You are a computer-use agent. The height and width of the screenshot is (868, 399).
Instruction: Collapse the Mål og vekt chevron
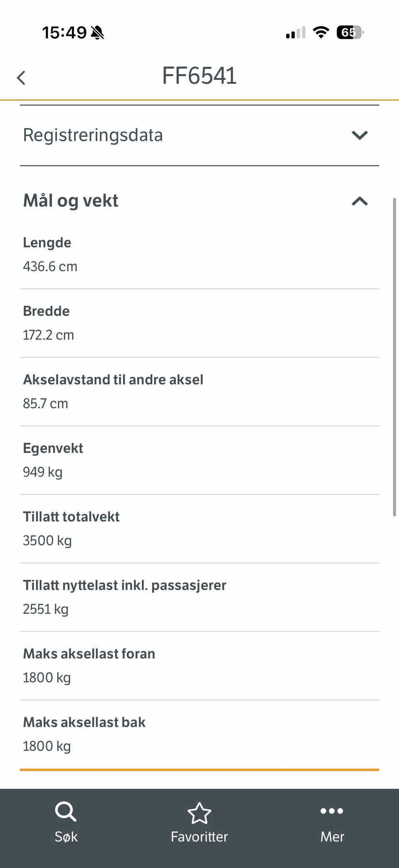(360, 201)
